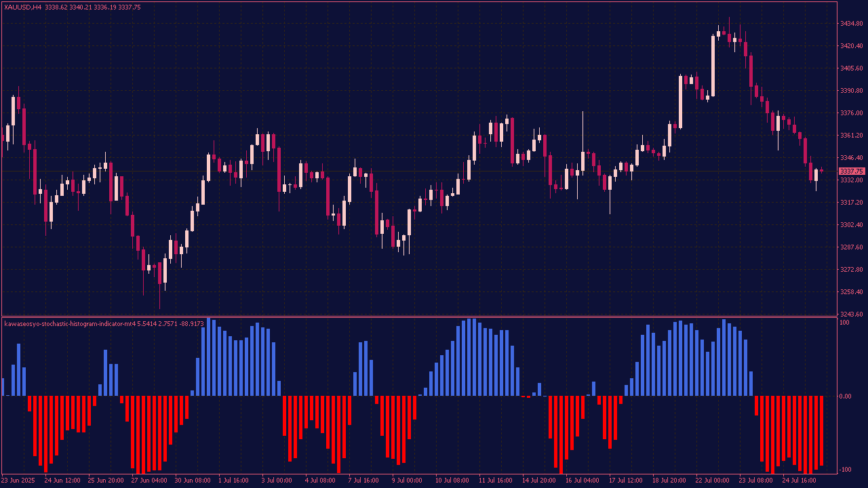Select the current price tag 3337.75
Viewport: 868px width, 488px height.
tap(852, 171)
